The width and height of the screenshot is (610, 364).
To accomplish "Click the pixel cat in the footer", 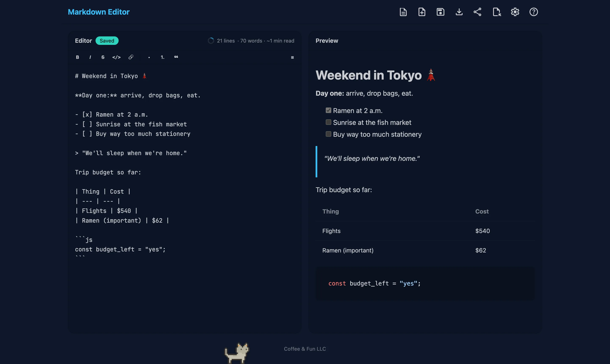I will 237,353.
